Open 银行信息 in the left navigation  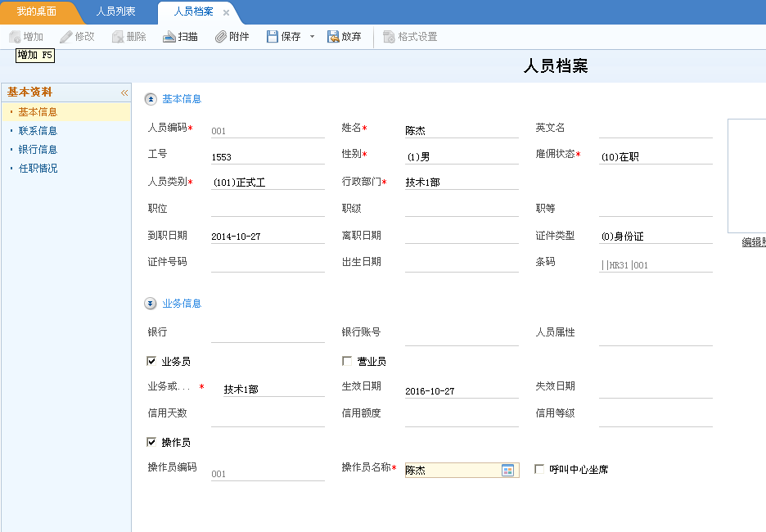click(38, 150)
